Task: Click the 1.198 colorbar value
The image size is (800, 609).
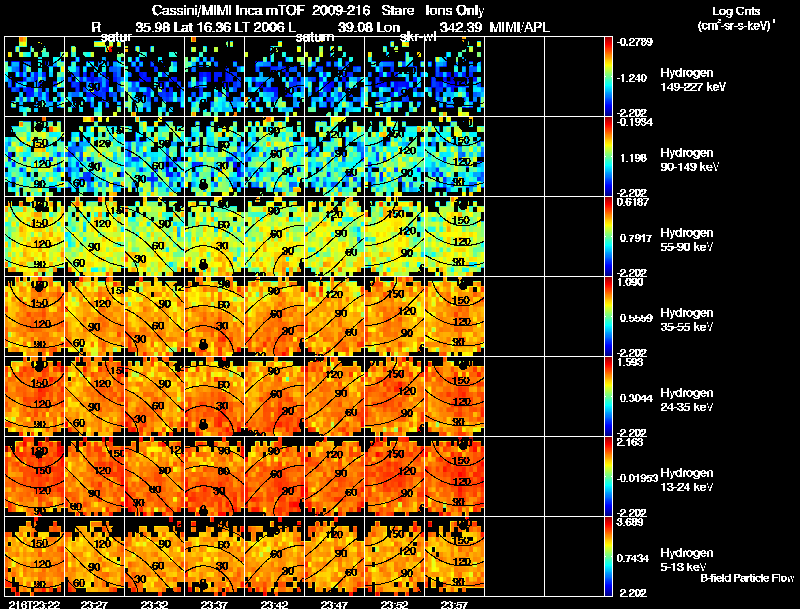Action: pyautogui.click(x=634, y=158)
